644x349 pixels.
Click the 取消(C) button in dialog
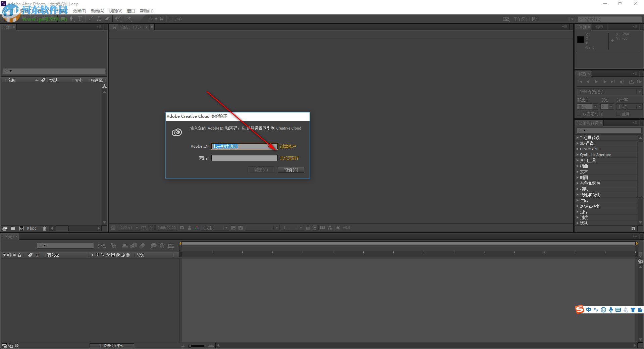(291, 170)
